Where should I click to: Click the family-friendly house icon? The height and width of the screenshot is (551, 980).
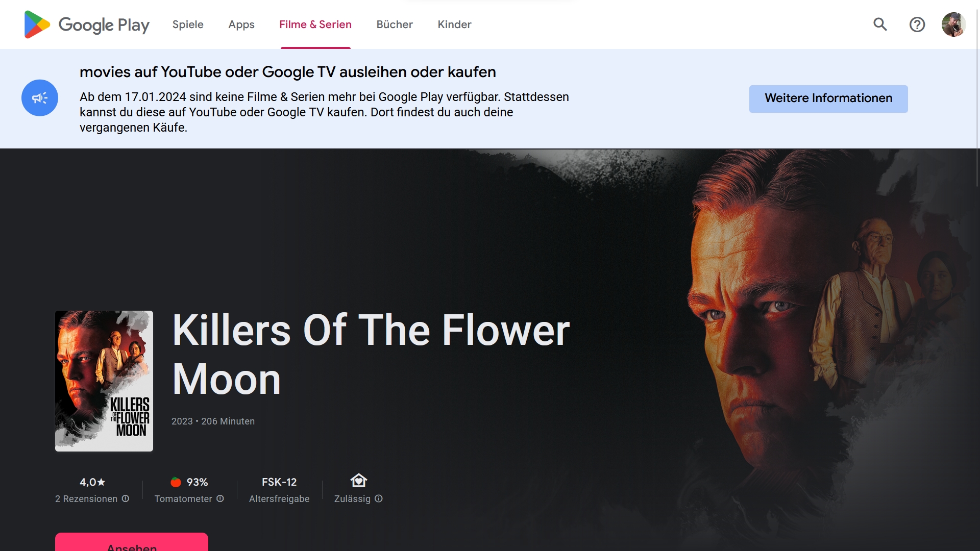(x=359, y=481)
